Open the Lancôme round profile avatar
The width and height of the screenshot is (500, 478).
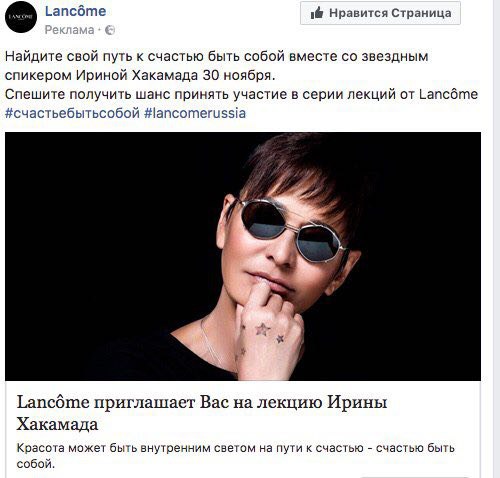point(21,17)
